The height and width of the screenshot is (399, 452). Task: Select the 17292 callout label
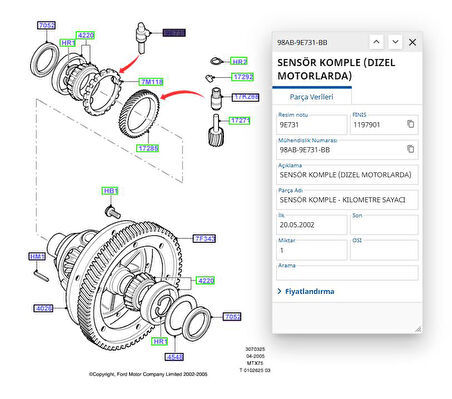[243, 77]
